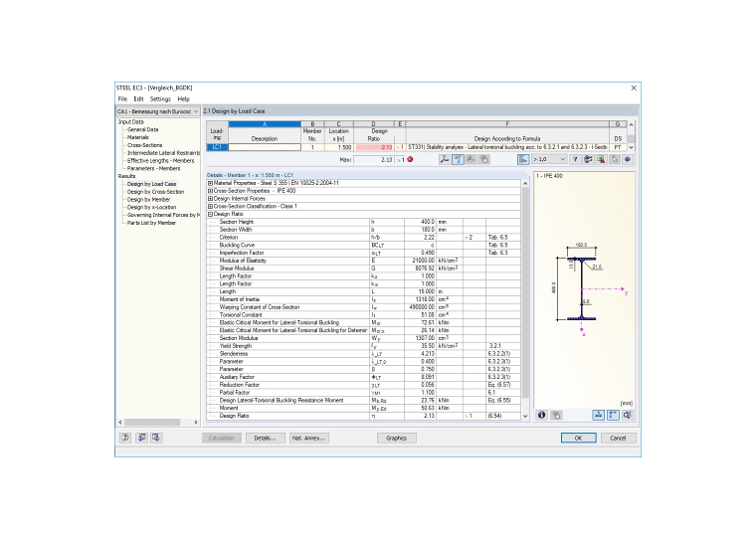Select General Data in navigator
The width and height of the screenshot is (756, 539).
142,129
